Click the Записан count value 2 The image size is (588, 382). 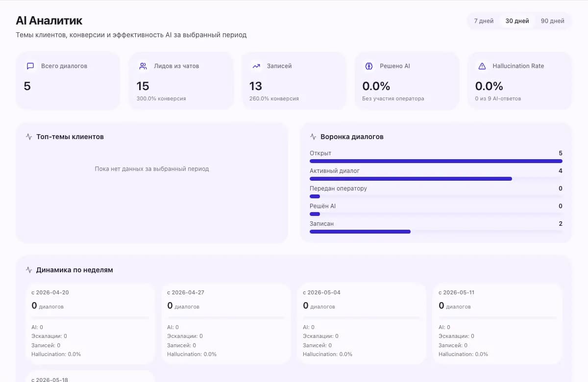561,224
